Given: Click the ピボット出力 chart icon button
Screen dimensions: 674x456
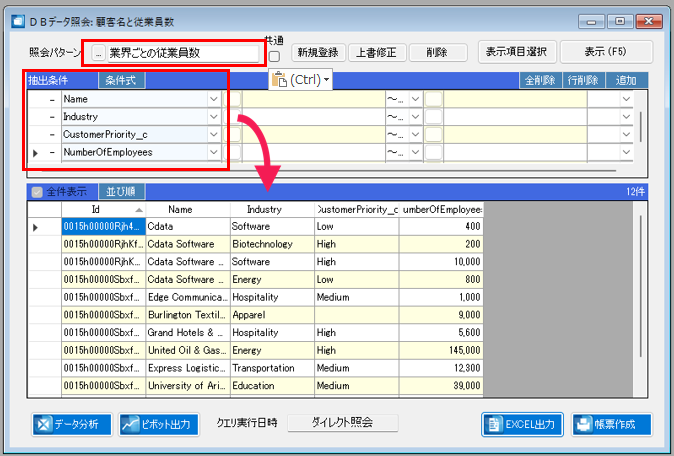Looking at the screenshot, I should click(x=159, y=425).
